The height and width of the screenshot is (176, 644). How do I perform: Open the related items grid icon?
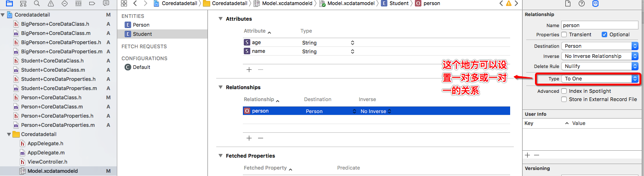pos(124,3)
